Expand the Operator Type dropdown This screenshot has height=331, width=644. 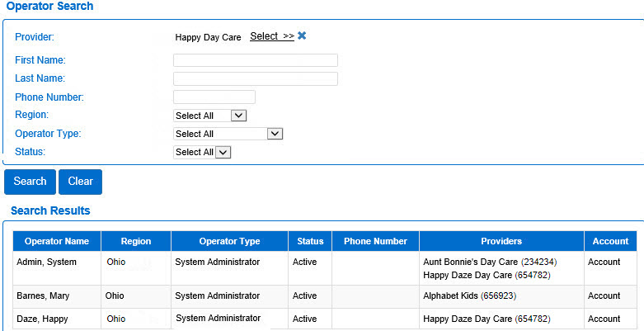point(228,134)
